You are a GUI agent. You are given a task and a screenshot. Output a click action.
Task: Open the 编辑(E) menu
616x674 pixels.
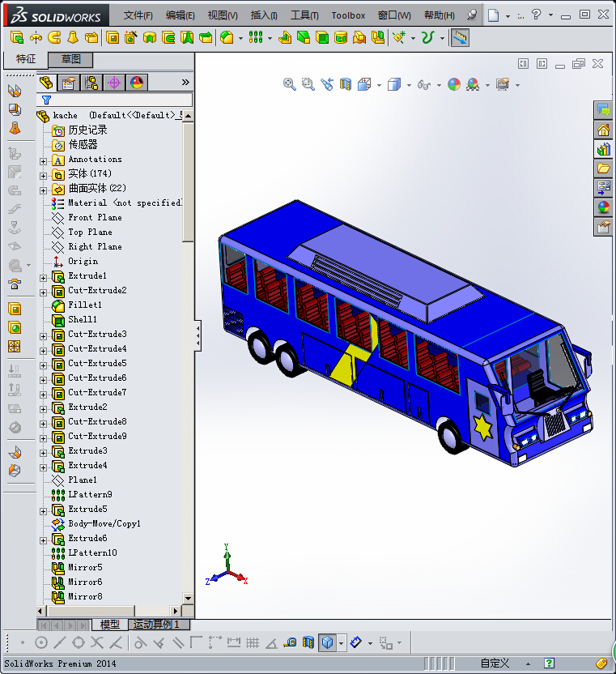click(180, 15)
